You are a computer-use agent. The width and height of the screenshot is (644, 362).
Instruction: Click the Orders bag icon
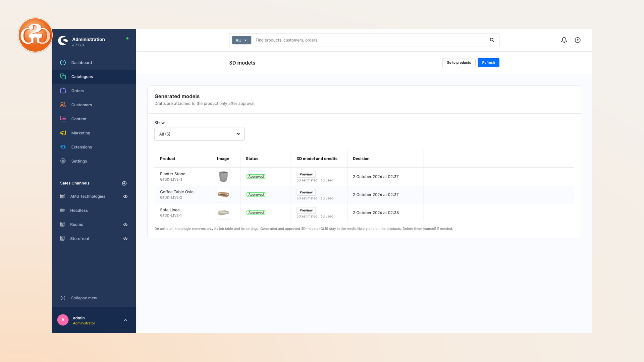(63, 90)
